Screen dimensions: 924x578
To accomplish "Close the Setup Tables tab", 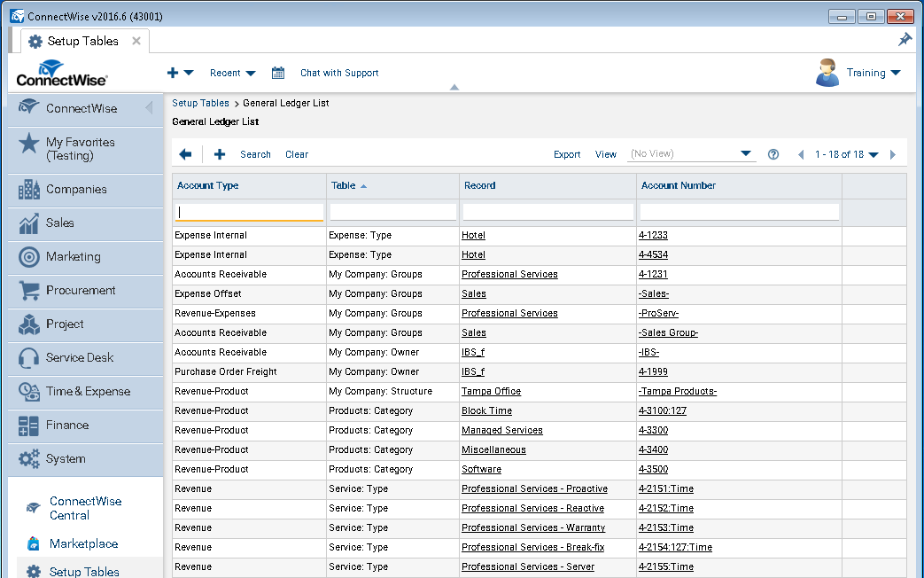I will point(136,41).
